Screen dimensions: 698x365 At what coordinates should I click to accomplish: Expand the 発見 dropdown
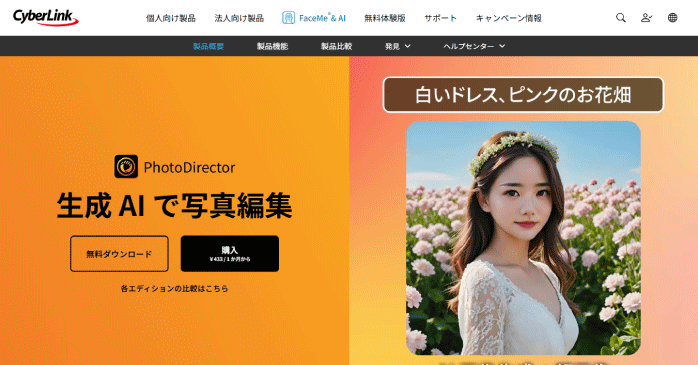click(398, 46)
